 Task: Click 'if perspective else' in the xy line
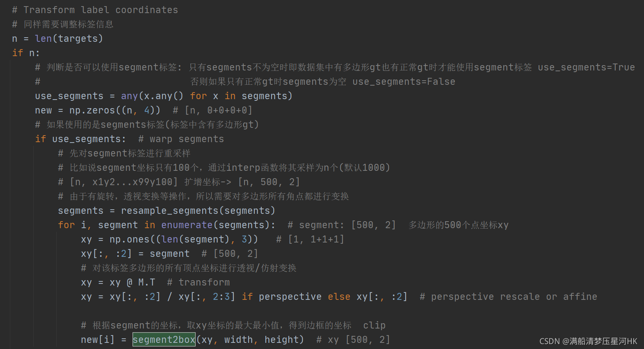point(296,297)
